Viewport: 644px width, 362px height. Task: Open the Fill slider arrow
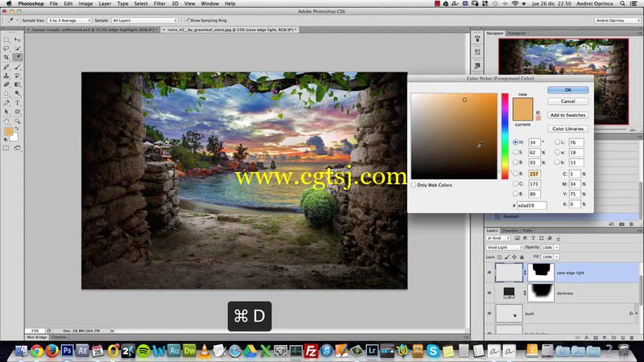tap(556, 257)
